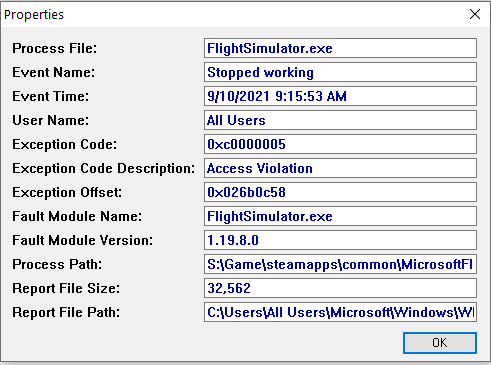Click the 'Fault Module Version:' label
This screenshot has height=365, width=491.
pos(83,240)
